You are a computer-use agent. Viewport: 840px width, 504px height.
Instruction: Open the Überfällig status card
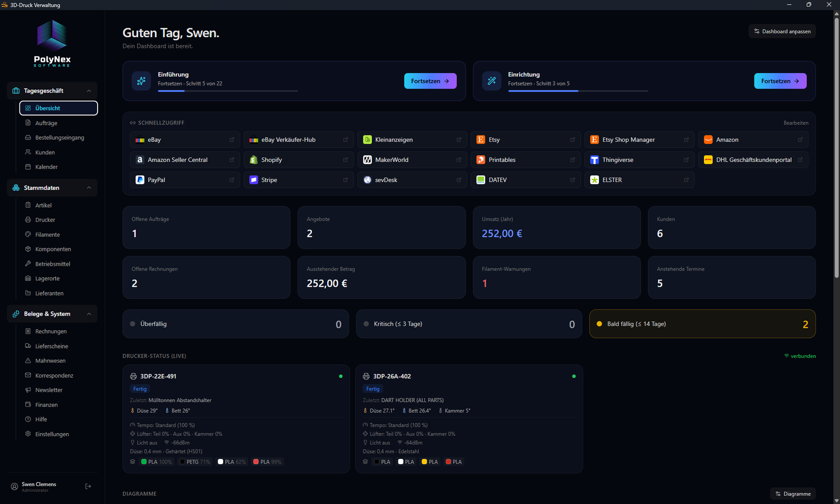point(236,324)
